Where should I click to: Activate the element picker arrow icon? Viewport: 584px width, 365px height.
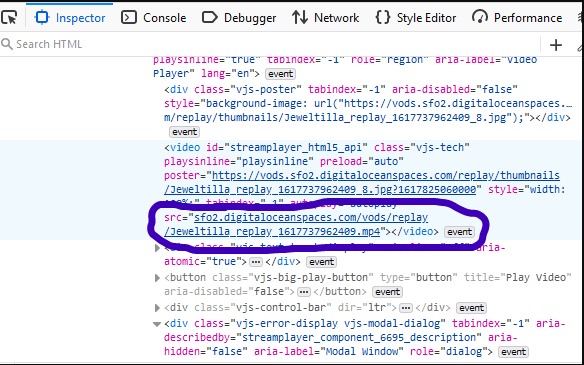click(x=9, y=18)
